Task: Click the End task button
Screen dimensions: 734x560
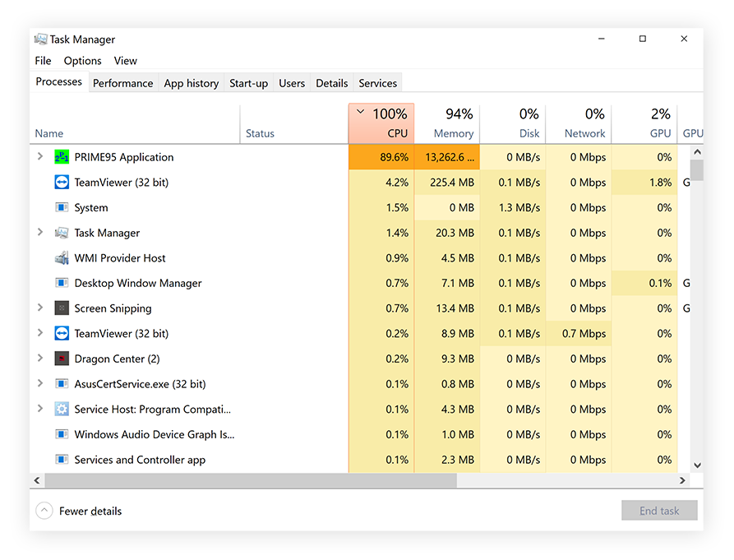Action: click(x=659, y=511)
